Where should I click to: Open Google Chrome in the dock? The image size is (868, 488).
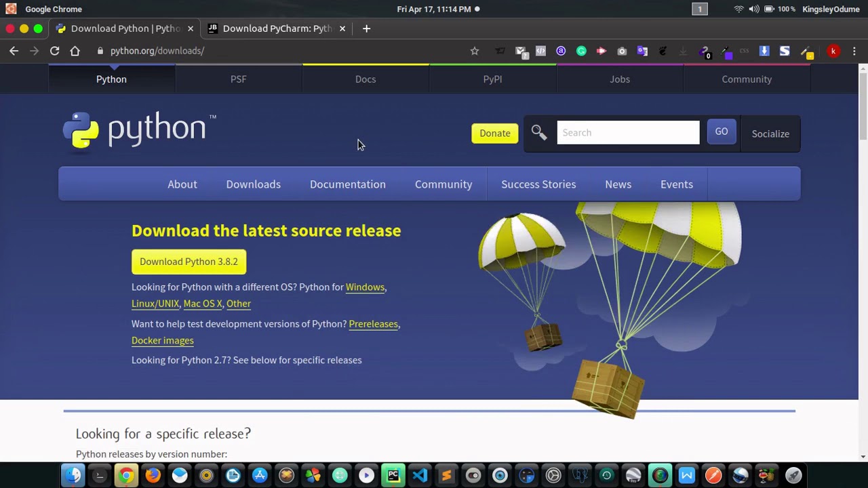(126, 475)
